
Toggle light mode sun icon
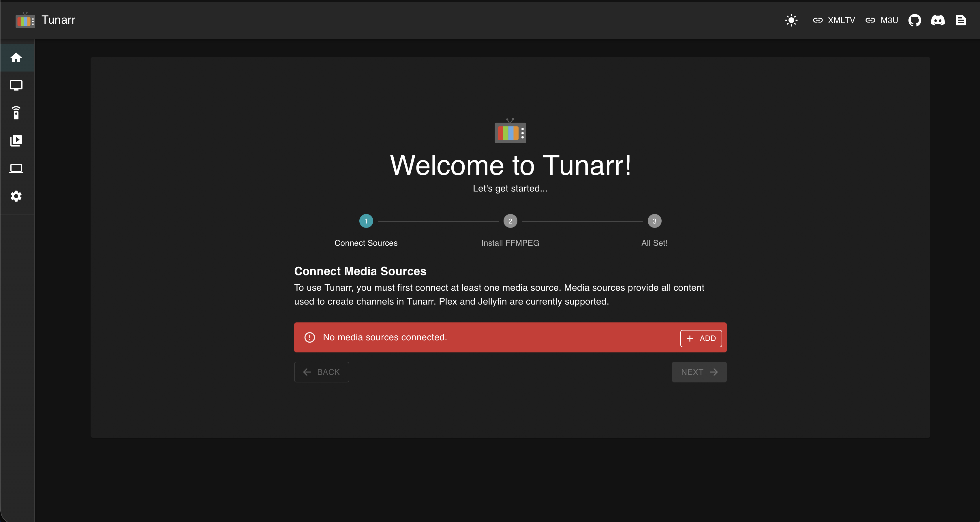[x=791, y=20]
